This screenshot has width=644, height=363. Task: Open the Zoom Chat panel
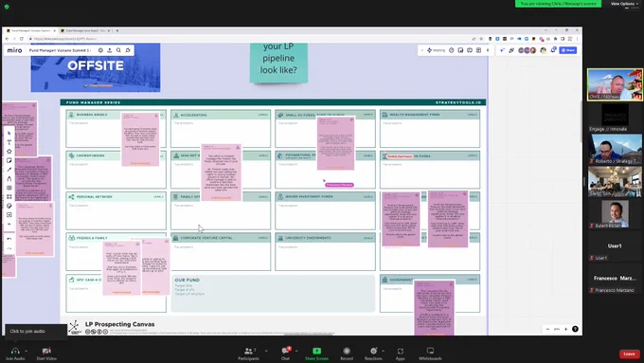coord(285,354)
